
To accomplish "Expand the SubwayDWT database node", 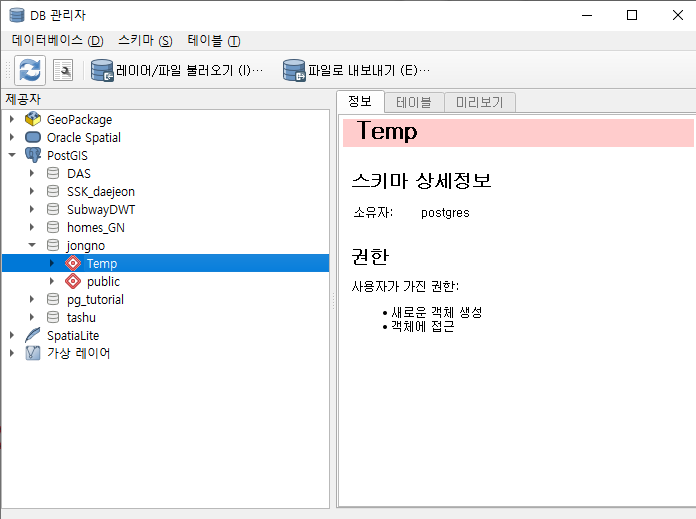I will (32, 209).
